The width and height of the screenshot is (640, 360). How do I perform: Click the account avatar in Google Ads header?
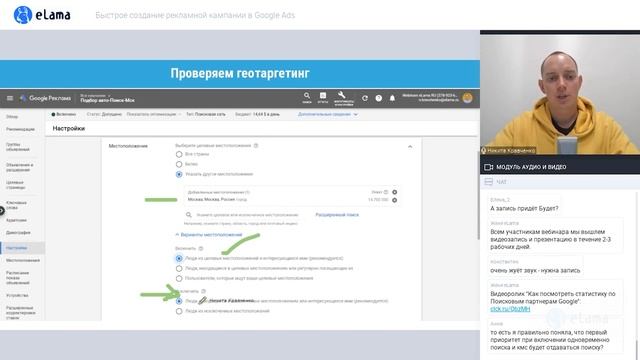click(468, 98)
